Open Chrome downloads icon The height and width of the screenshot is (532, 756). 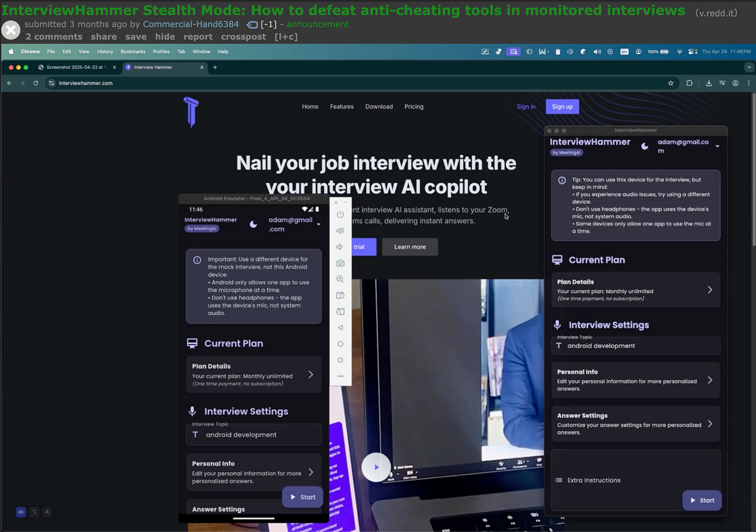pos(709,83)
